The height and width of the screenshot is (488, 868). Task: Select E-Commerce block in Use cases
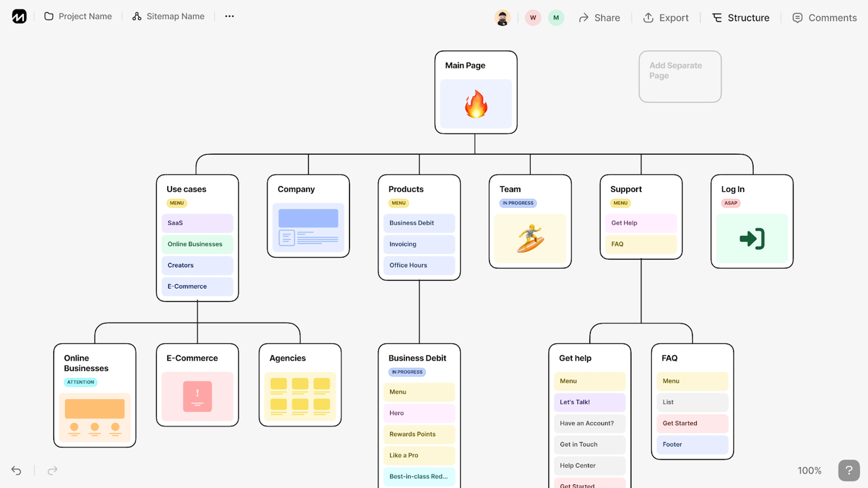[x=198, y=287]
